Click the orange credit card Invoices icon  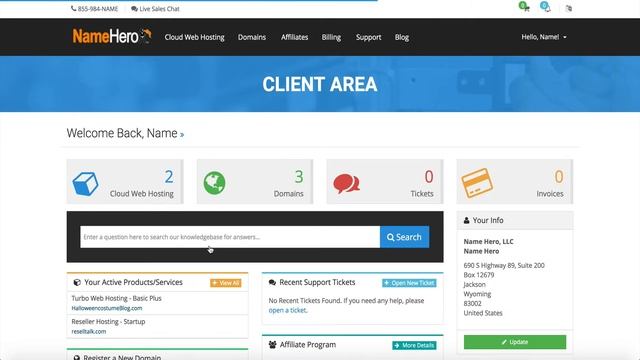[x=477, y=182]
